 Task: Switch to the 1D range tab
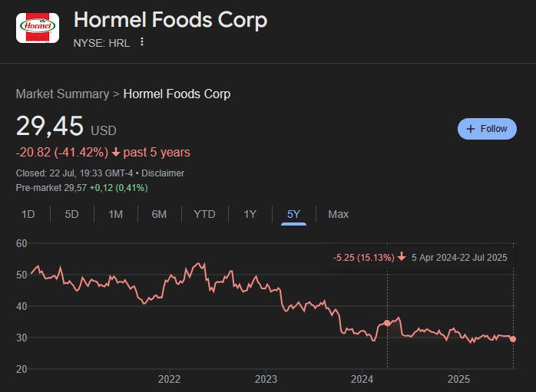pos(28,214)
